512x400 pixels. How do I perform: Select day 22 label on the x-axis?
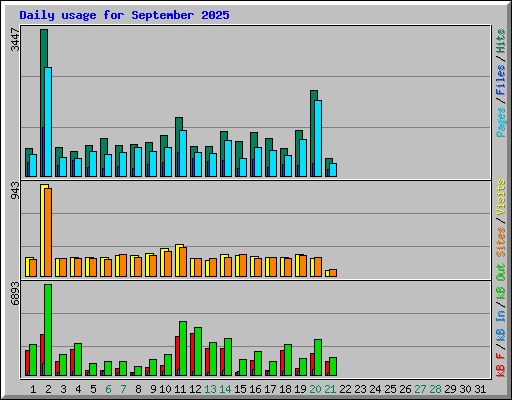pyautogui.click(x=345, y=389)
